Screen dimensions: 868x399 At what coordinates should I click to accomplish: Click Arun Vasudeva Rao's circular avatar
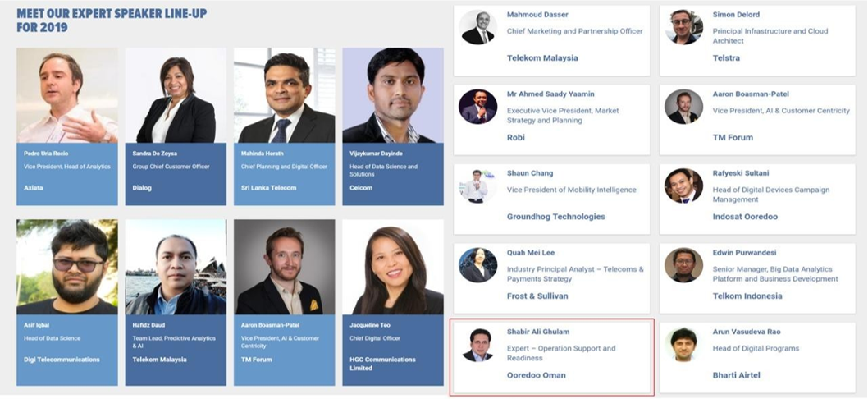683,344
